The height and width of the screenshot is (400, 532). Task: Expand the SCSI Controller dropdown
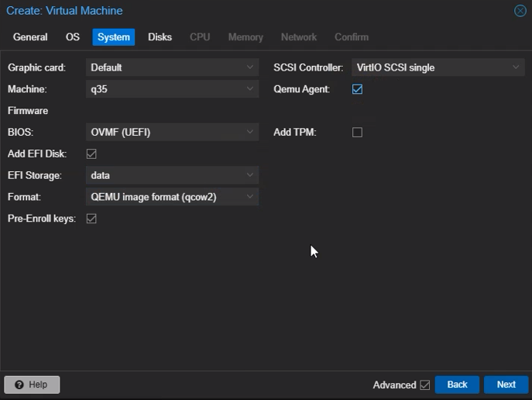click(516, 67)
